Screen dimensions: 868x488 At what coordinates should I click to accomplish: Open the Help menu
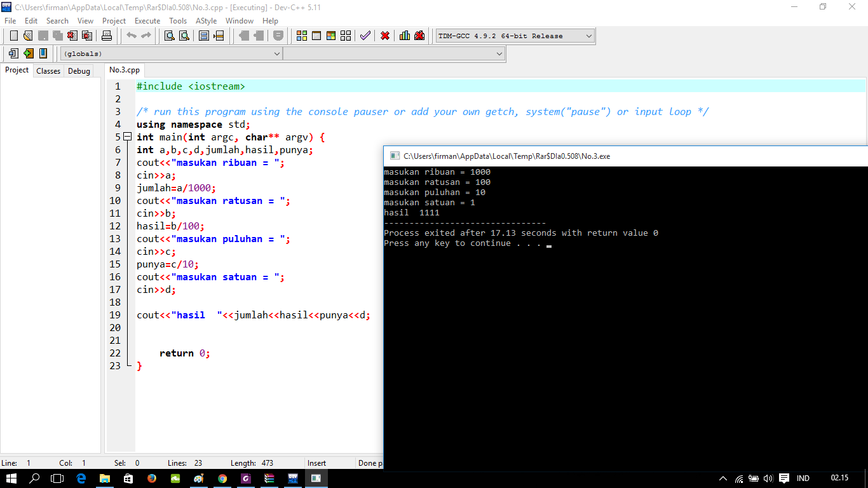(270, 20)
